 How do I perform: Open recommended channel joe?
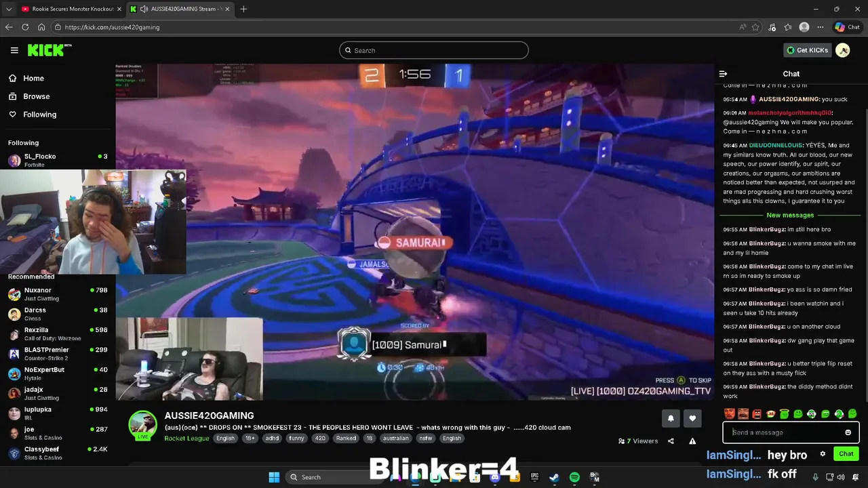[58, 432]
